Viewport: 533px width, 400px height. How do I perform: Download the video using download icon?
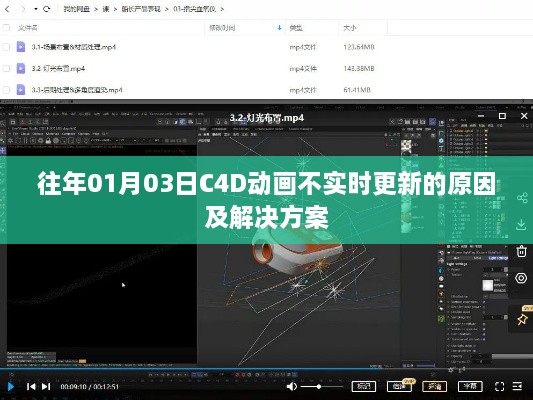coord(521,225)
